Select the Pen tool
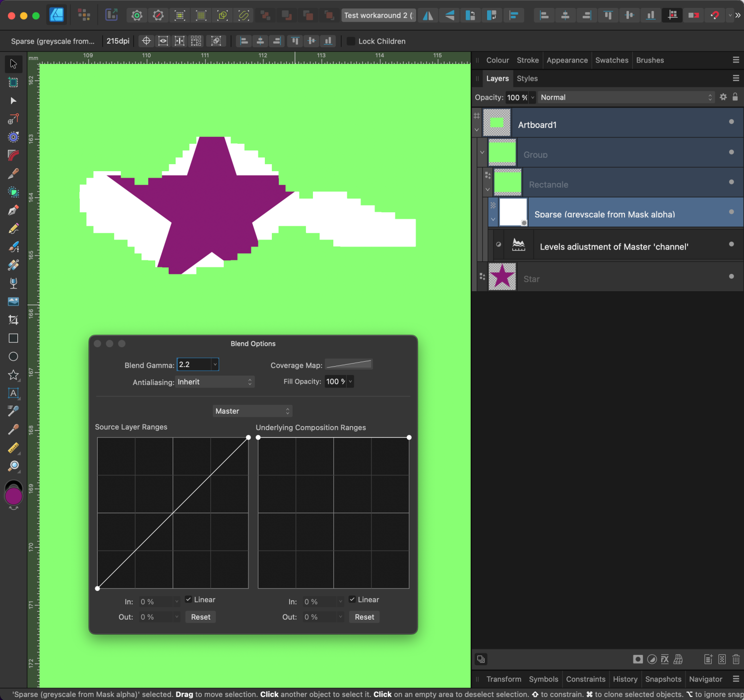This screenshot has height=700, width=744. pos(13,210)
